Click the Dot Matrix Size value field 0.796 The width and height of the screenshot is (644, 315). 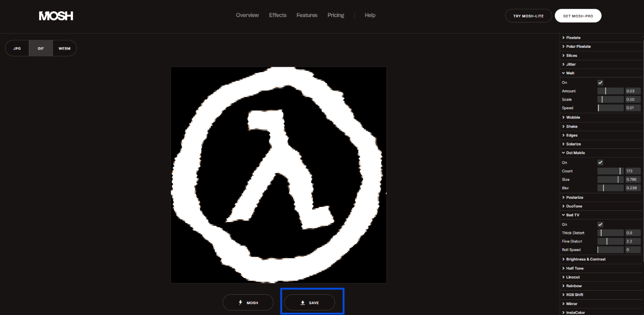click(633, 179)
